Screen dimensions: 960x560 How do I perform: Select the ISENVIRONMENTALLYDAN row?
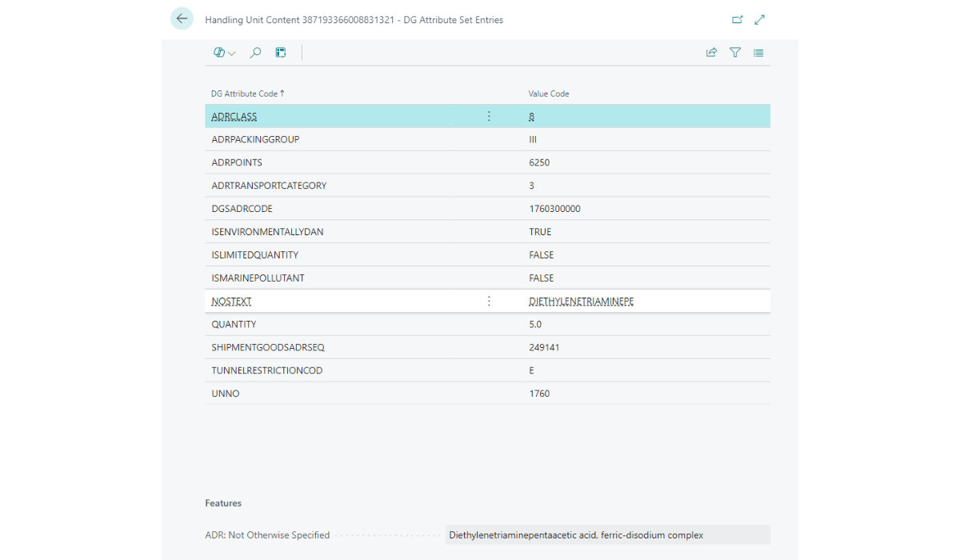[487, 232]
